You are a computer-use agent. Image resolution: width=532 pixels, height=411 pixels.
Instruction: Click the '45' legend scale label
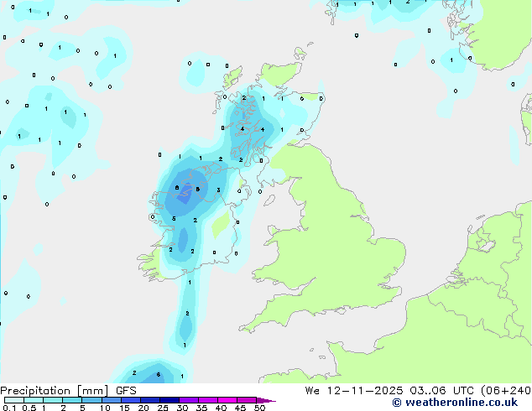[240, 408]
